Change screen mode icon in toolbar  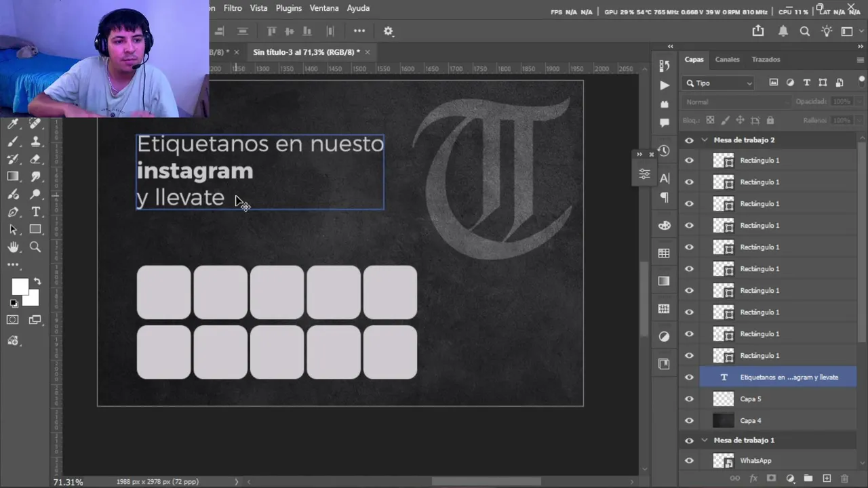(x=35, y=320)
